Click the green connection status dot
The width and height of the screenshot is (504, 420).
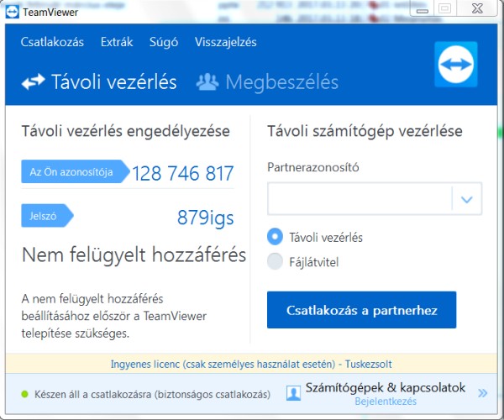click(x=25, y=393)
